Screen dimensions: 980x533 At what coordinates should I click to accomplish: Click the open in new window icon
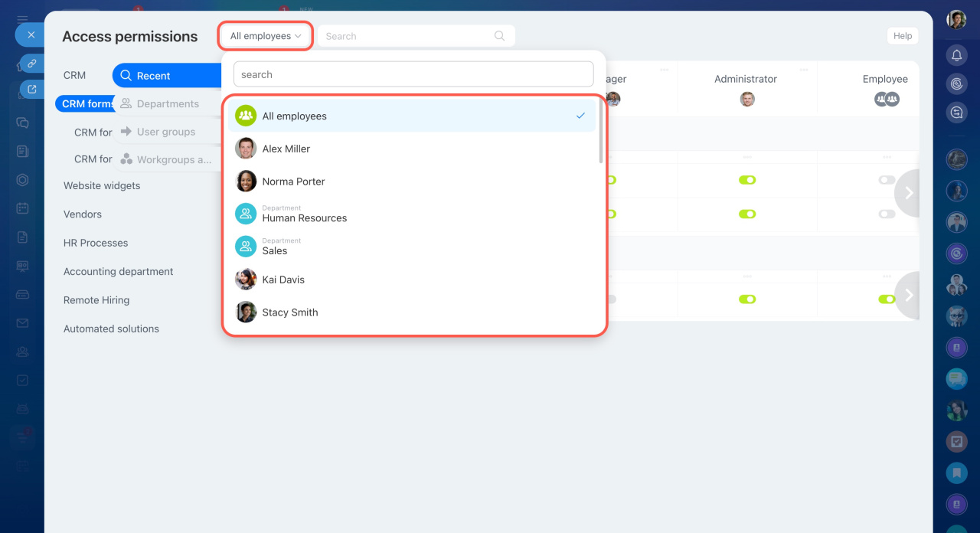coord(32,89)
